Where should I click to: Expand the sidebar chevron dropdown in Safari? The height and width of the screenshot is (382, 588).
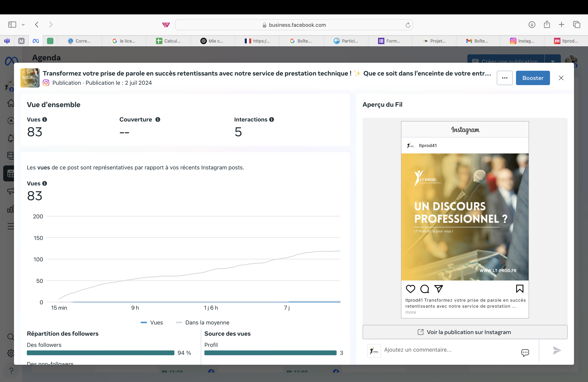(x=23, y=25)
